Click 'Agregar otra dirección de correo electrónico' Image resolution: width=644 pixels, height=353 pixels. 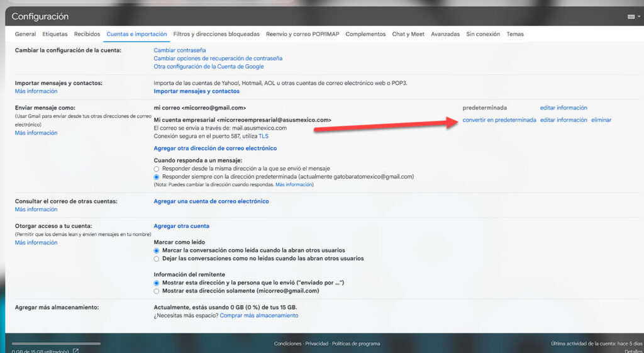tap(215, 148)
